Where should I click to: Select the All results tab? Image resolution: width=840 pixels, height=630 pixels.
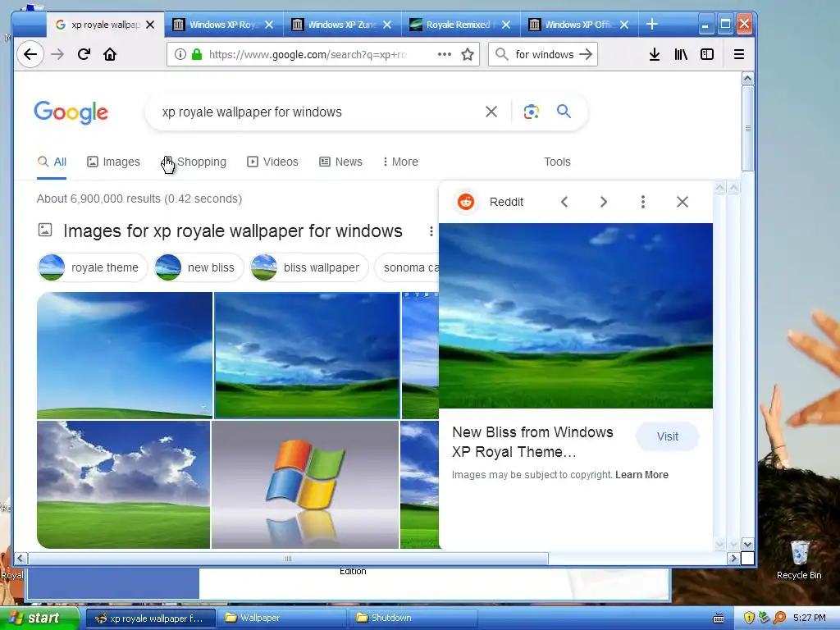(x=52, y=162)
